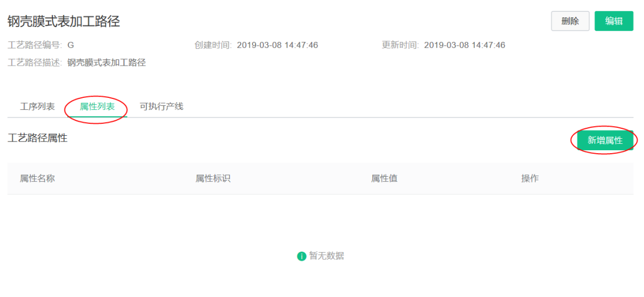
Task: Click the 操作 column header
Action: coord(530,178)
